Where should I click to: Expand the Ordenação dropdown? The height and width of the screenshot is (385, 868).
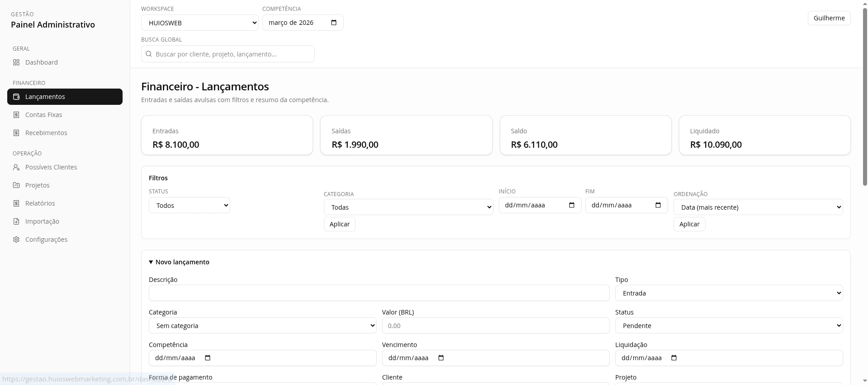pyautogui.click(x=758, y=207)
